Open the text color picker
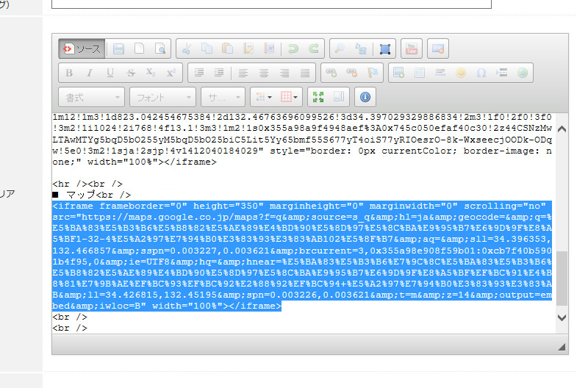 point(264,97)
